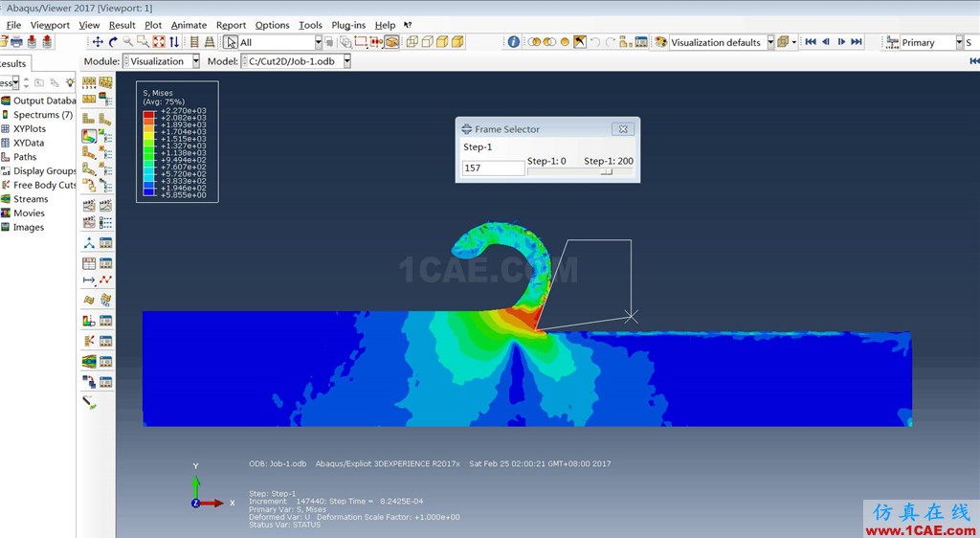
Task: Select the Box Zoom tool
Action: pyautogui.click(x=144, y=42)
